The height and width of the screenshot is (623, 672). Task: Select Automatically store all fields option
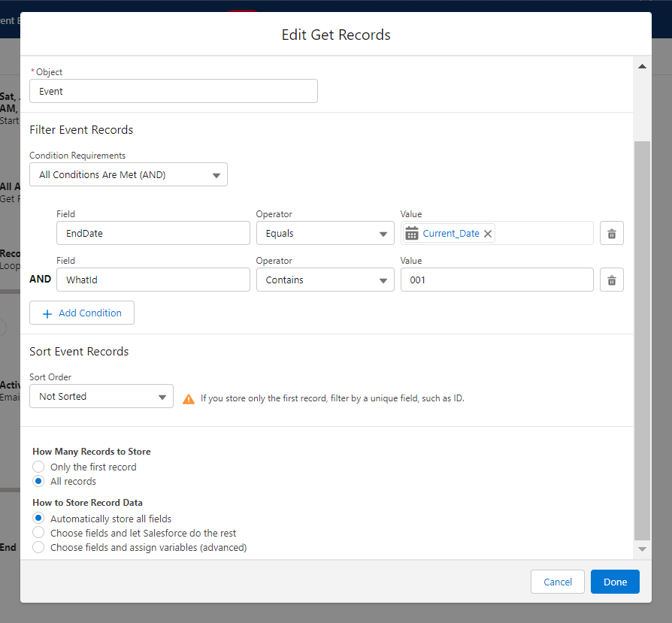point(38,519)
